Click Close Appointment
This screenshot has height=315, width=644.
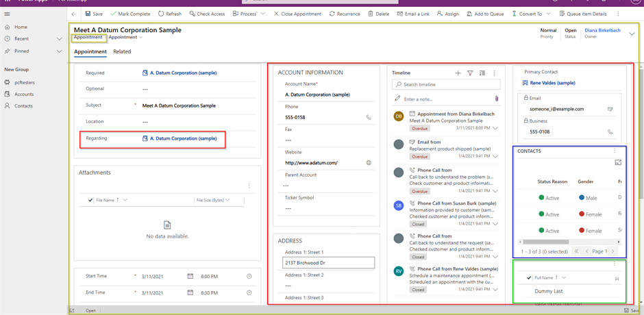pyautogui.click(x=297, y=14)
